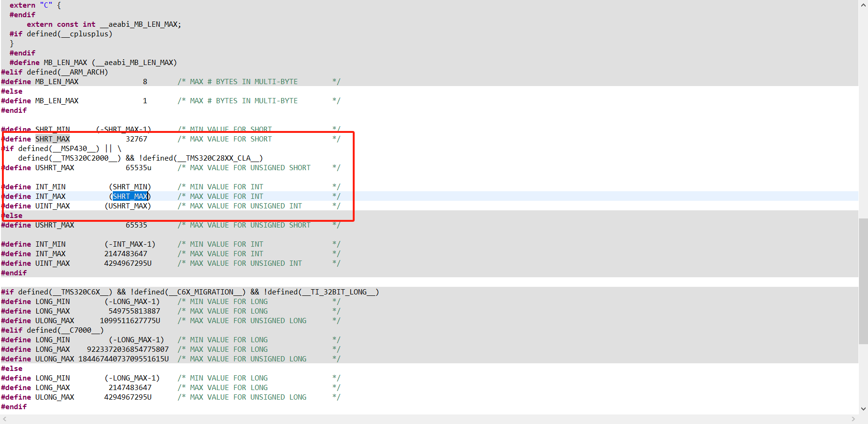Click the __TI_32BIT_LONG__ macro name
The height and width of the screenshot is (424, 868).
338,292
